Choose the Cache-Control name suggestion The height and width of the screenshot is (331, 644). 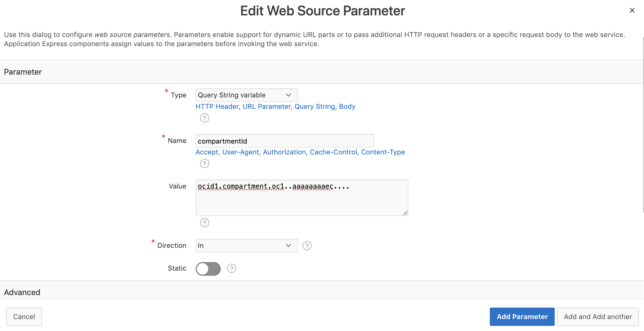click(333, 152)
